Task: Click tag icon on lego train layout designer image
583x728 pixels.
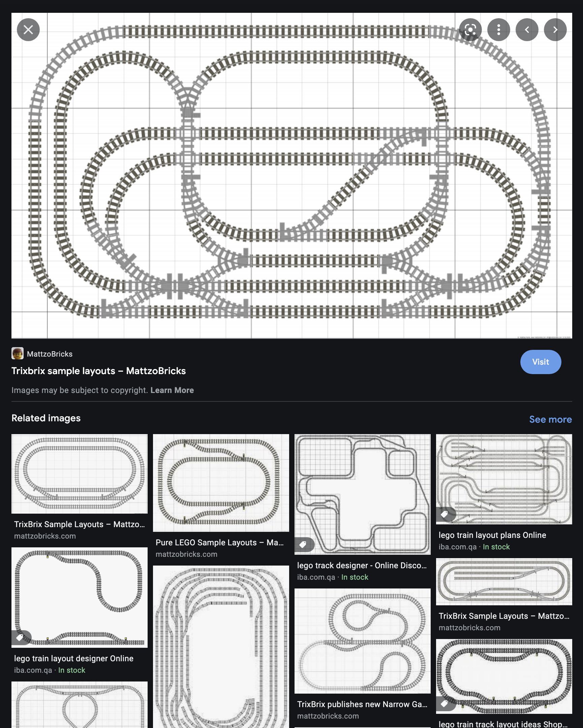Action: click(x=20, y=638)
